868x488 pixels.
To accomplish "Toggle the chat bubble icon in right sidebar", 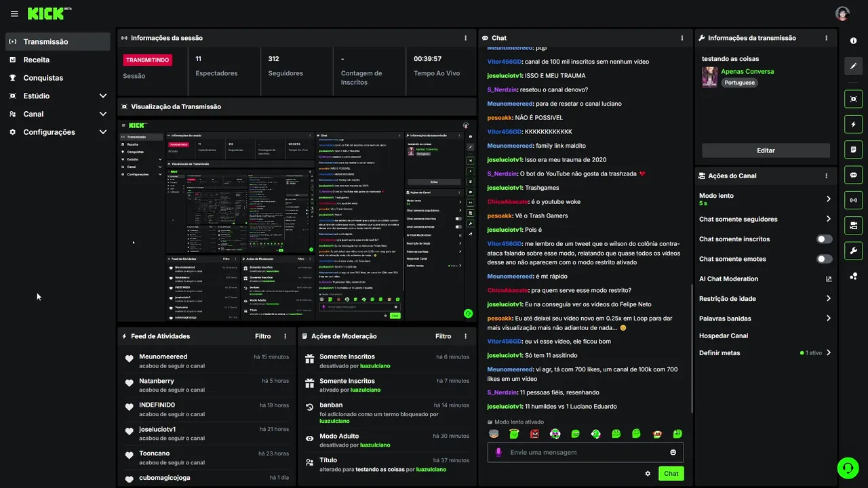I will coord(853,175).
